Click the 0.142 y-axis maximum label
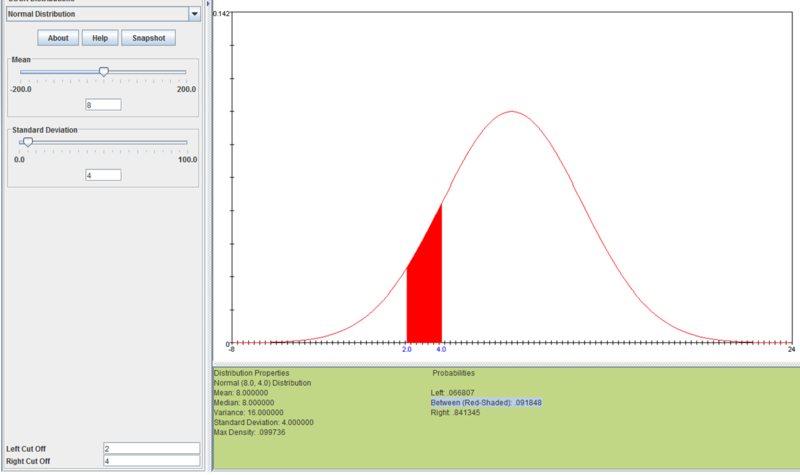Screen dimensions: 800x475 click(x=221, y=14)
